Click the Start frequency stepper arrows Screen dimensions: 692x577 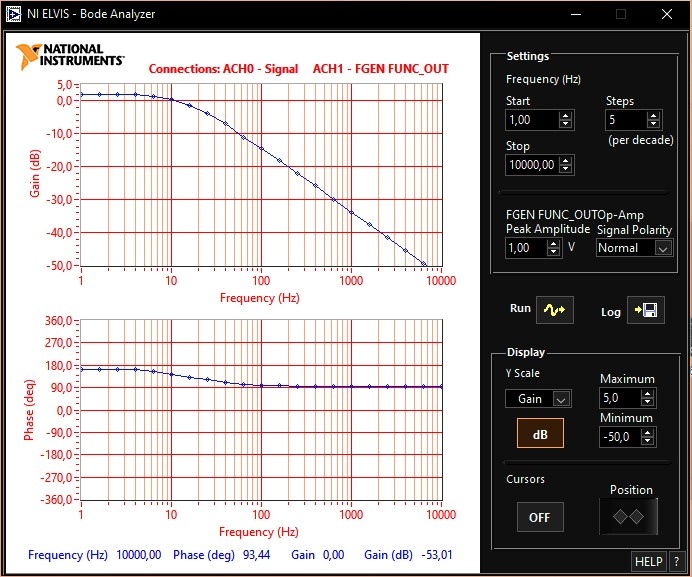click(565, 120)
